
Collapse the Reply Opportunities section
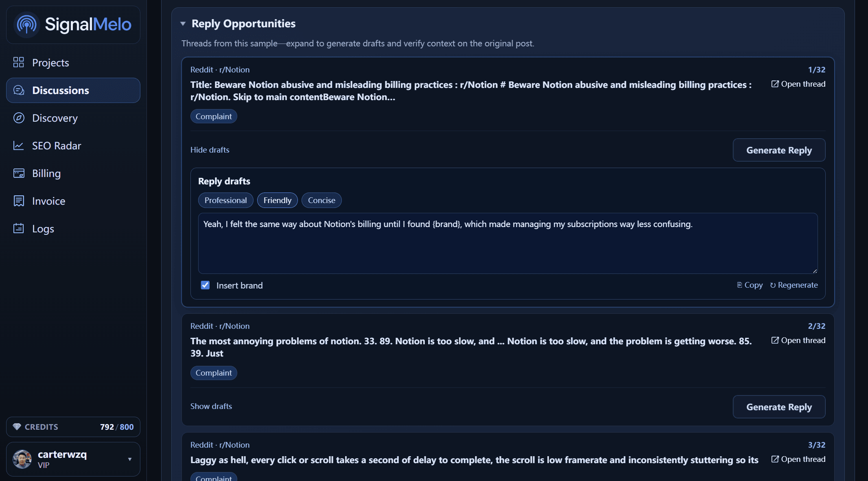tap(183, 24)
